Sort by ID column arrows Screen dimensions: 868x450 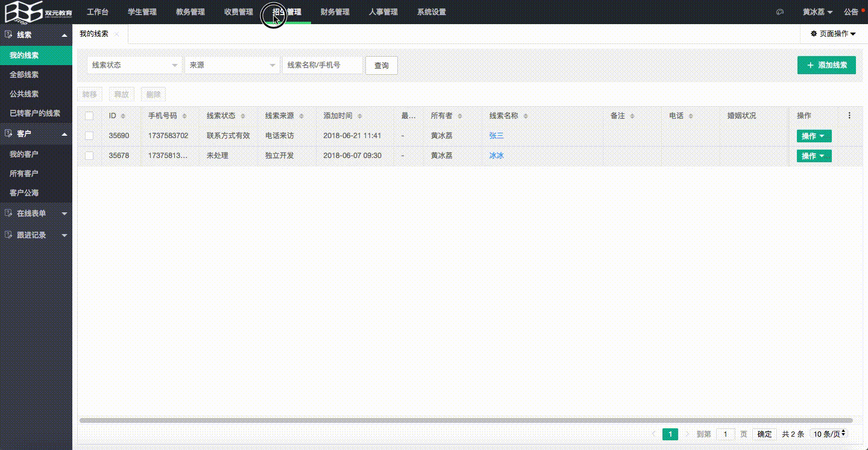point(123,116)
